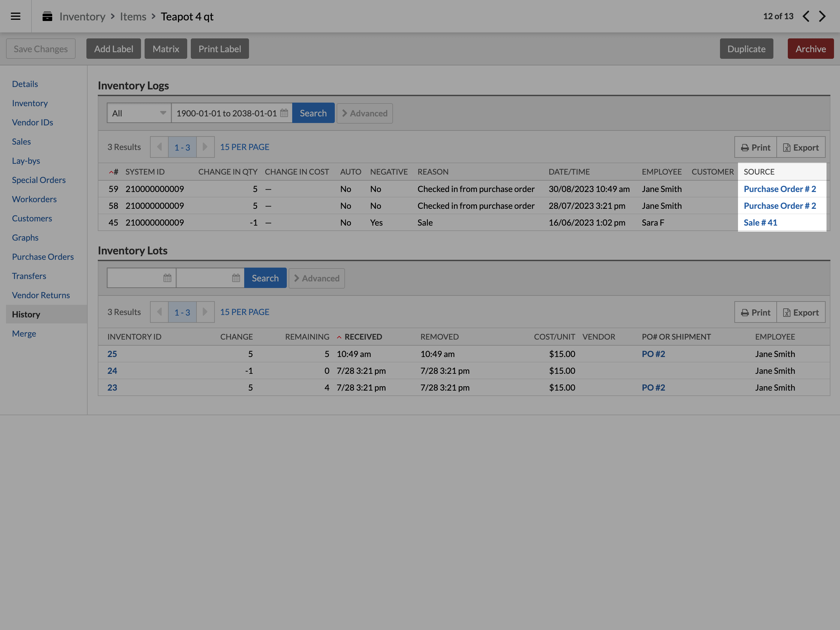Image resolution: width=840 pixels, height=630 pixels.
Task: Click second date field in Inventory Lots
Action: [210, 278]
